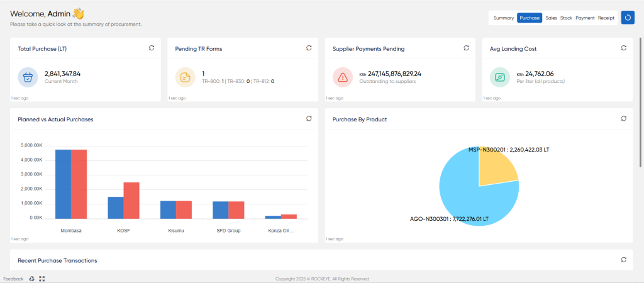Refresh the Pending TR Forms card

[x=309, y=48]
